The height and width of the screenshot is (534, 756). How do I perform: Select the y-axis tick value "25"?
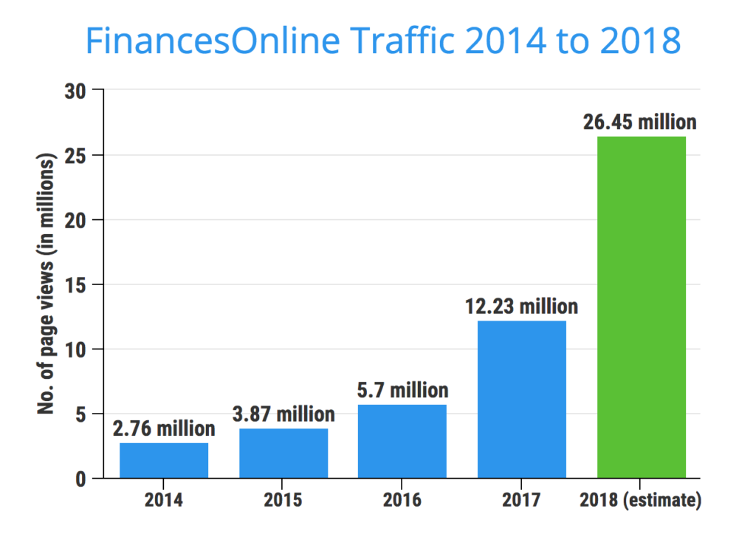[x=76, y=156]
